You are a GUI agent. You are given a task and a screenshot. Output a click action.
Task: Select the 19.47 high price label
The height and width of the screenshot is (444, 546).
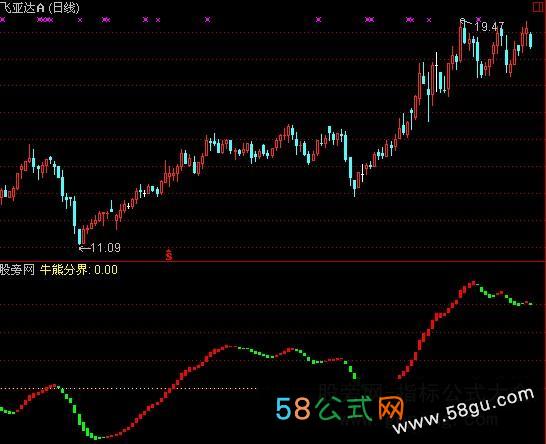coord(489,27)
